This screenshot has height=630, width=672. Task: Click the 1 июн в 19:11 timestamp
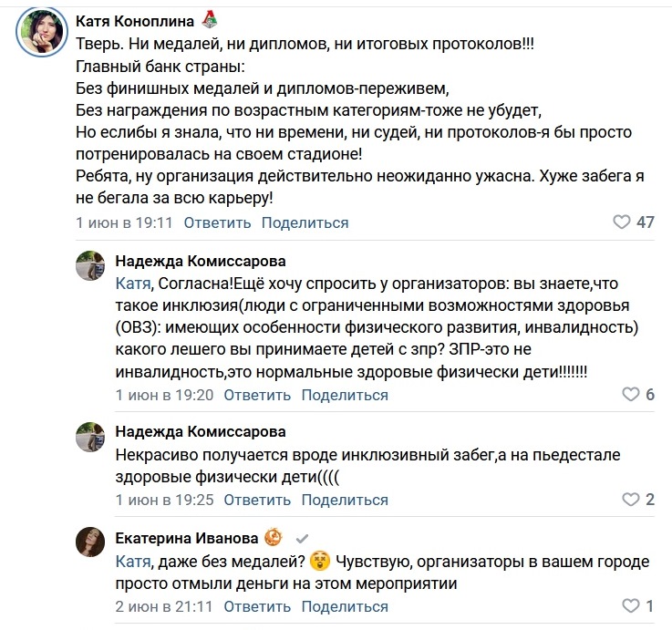[124, 222]
